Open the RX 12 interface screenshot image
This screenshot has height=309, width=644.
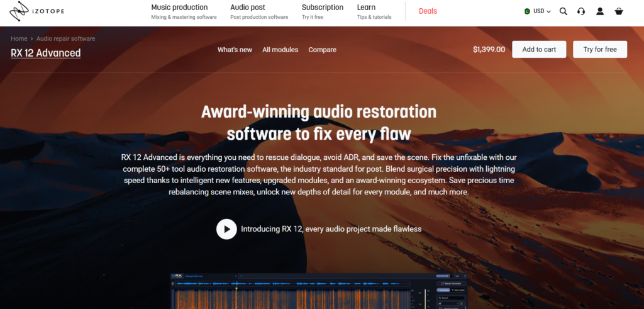[x=319, y=291]
